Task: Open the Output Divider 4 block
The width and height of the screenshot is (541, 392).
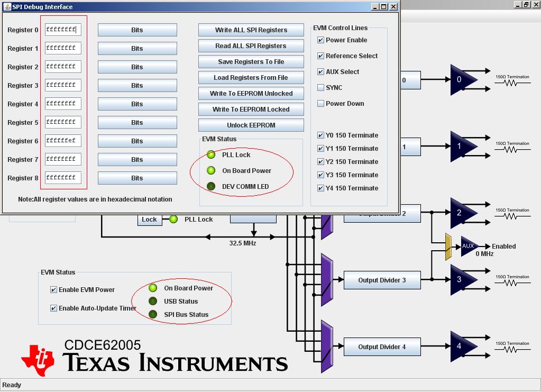Action: click(x=382, y=347)
